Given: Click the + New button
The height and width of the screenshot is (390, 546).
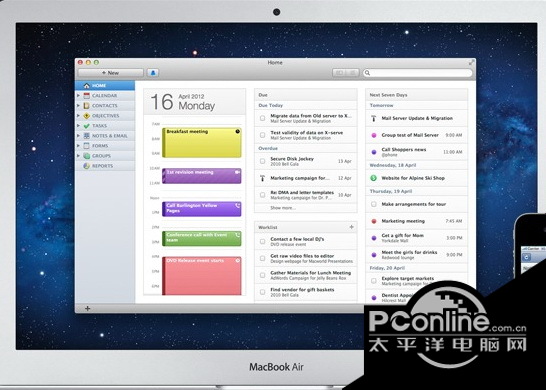Looking at the screenshot, I should click(110, 73).
